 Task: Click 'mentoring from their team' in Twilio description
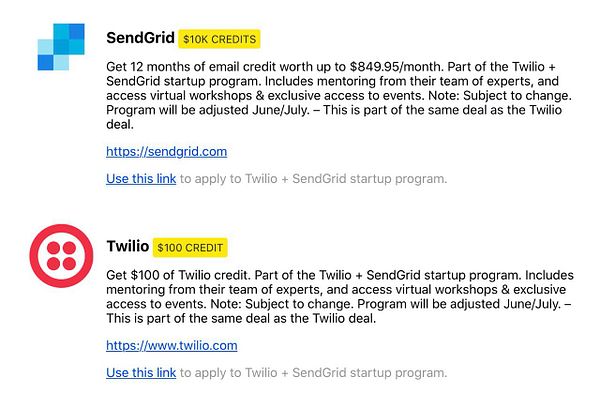169,289
